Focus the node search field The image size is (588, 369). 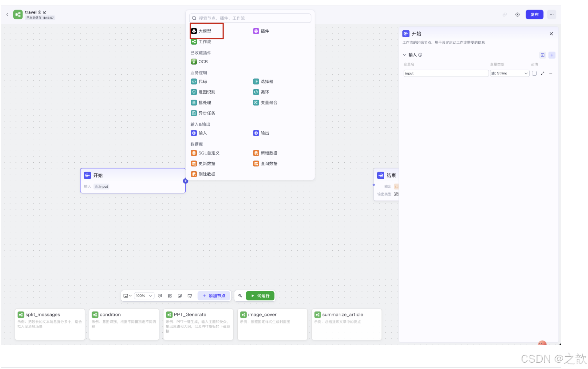coord(250,18)
